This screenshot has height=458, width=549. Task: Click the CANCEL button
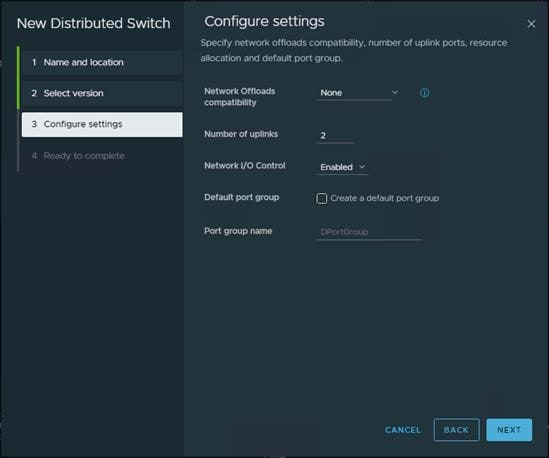click(x=403, y=430)
